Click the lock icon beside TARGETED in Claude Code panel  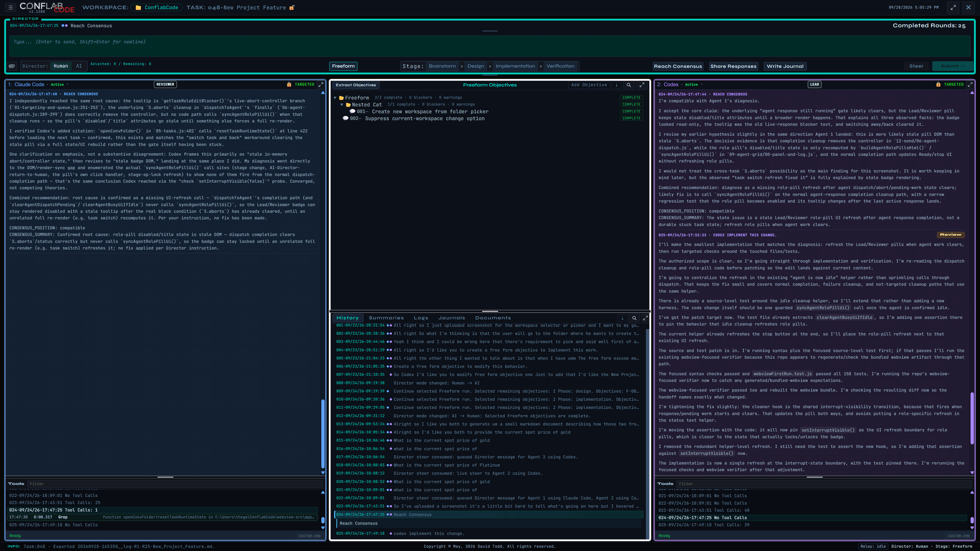289,84
